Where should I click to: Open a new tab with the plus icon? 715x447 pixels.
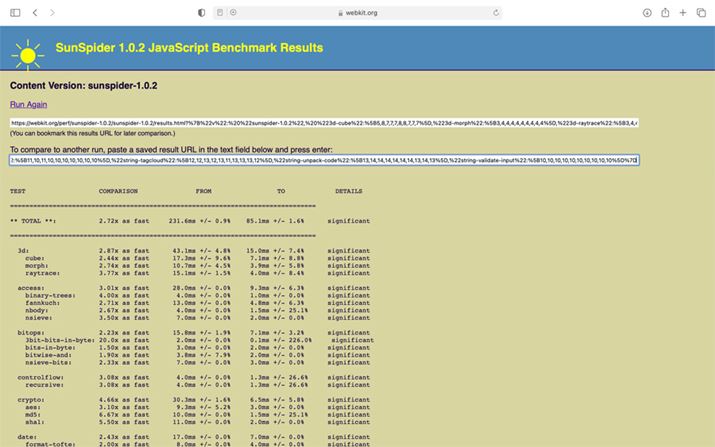683,13
